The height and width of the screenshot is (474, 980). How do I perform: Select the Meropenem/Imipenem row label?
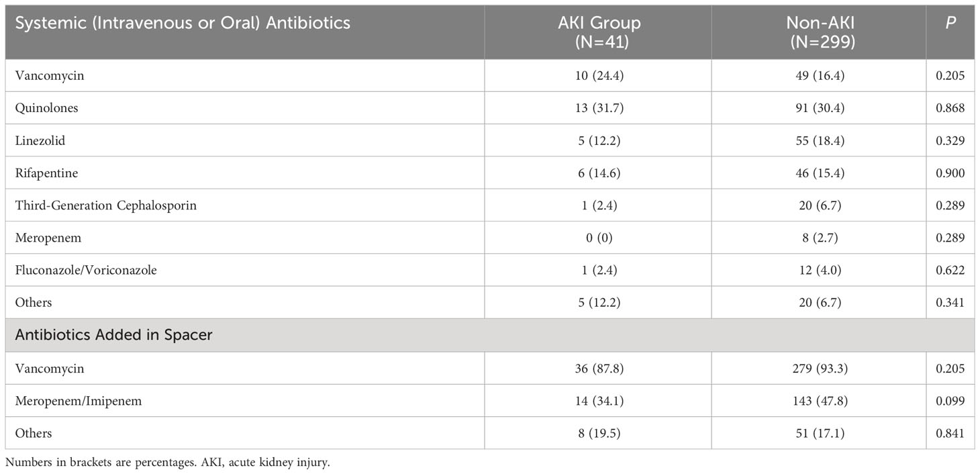tap(79, 401)
